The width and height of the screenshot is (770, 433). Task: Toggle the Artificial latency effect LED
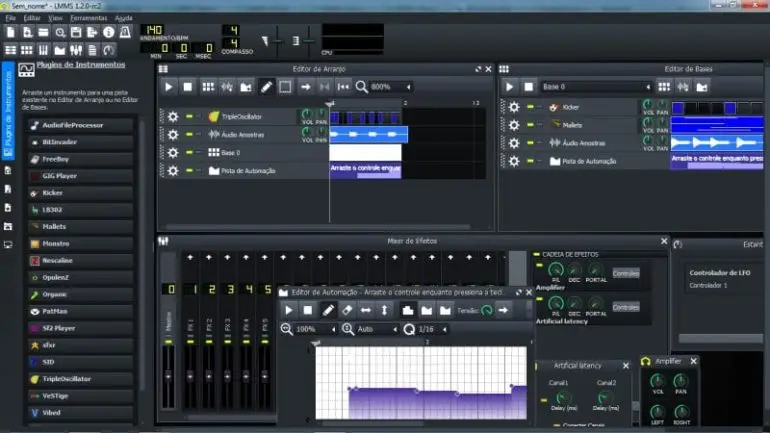click(x=540, y=299)
